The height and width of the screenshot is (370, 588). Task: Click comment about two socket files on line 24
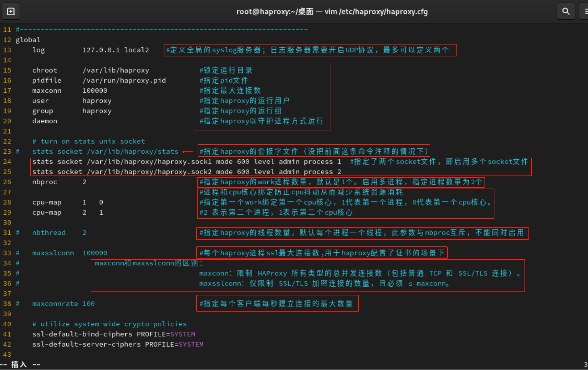(x=439, y=162)
